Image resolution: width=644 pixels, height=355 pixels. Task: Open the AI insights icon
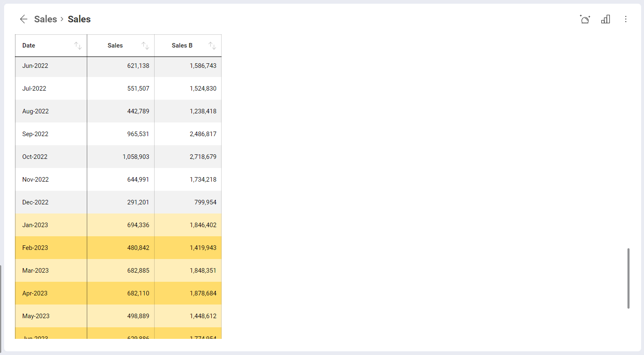[x=585, y=19]
